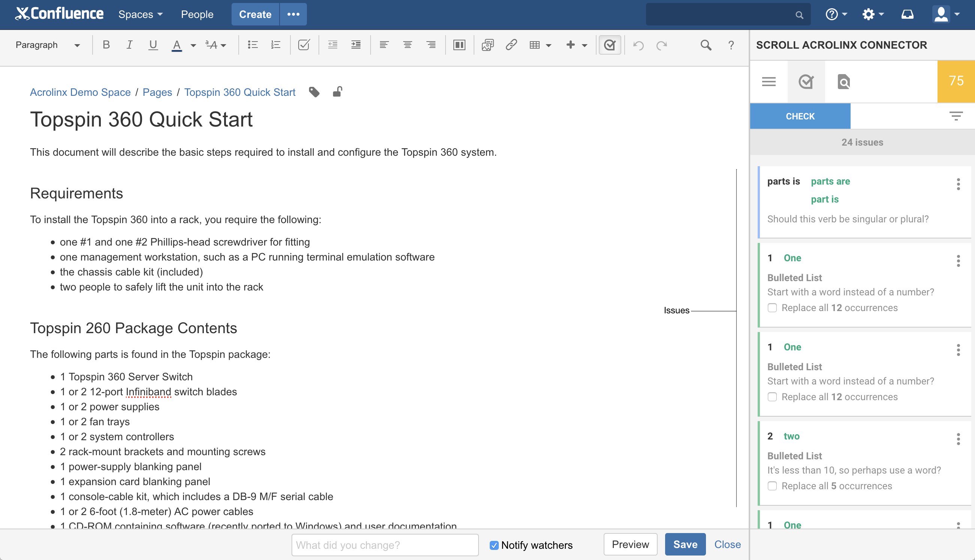Open the Acrolinx checker toolbar icon
This screenshot has height=560, width=975.
[609, 45]
